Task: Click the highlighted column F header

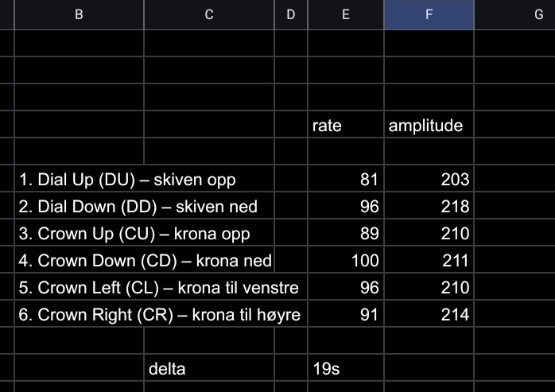Action: [x=429, y=14]
